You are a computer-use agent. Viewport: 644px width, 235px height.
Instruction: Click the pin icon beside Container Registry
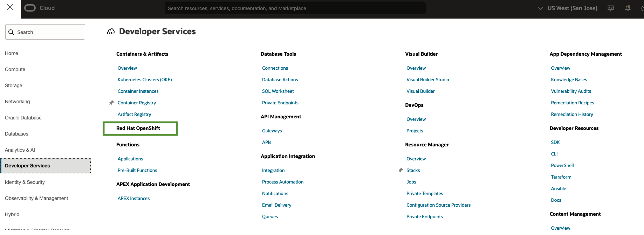click(x=111, y=103)
